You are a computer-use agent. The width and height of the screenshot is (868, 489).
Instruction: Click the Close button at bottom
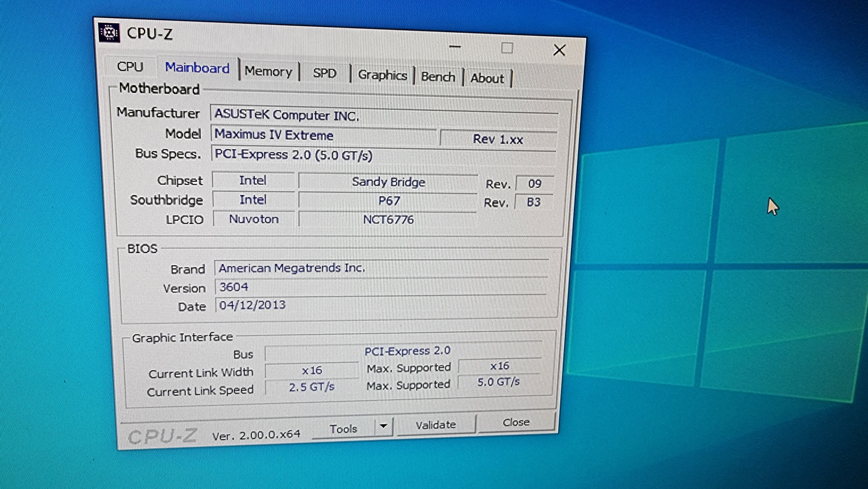click(x=516, y=422)
